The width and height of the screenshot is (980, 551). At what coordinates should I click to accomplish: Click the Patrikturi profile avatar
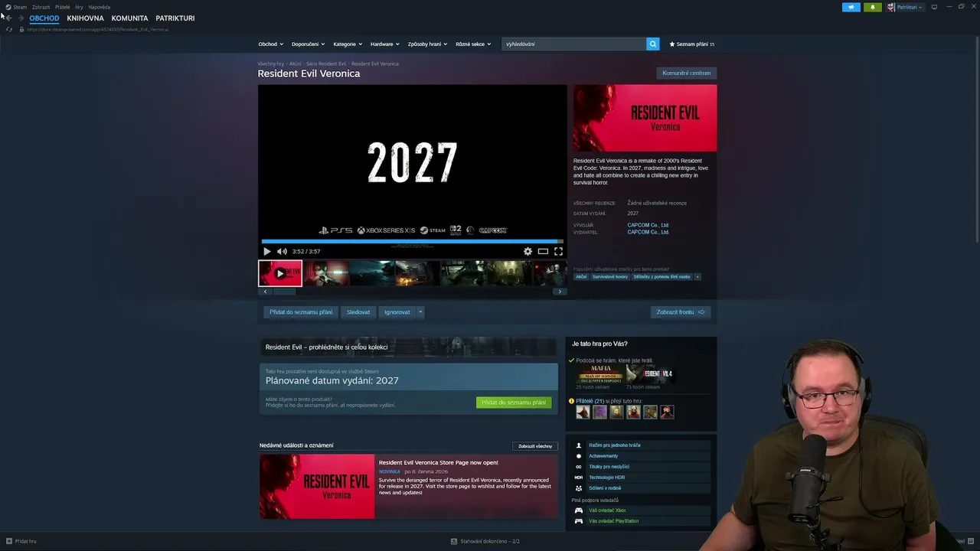891,7
